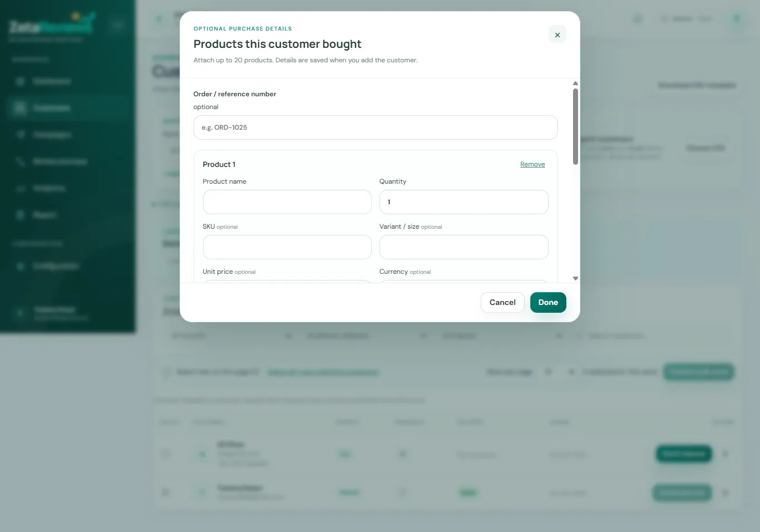760x532 pixels.
Task: Click the "Order / reference number" label
Action: coord(235,94)
